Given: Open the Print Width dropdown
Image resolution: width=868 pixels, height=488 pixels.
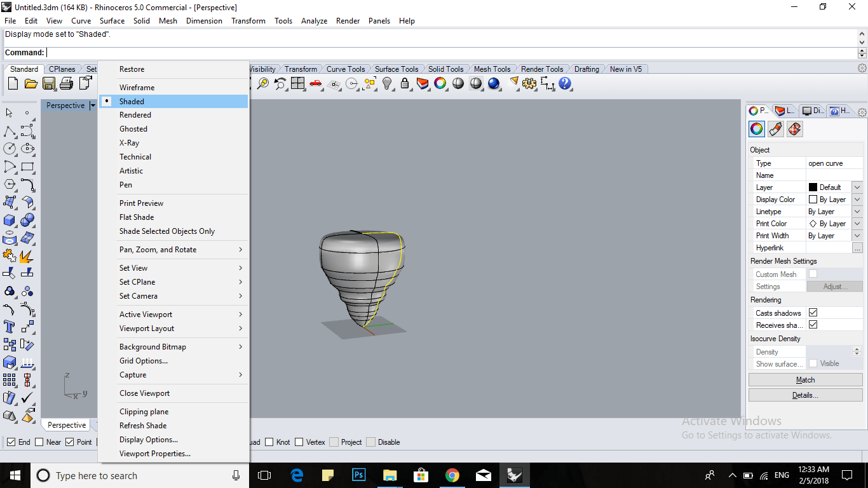Looking at the screenshot, I should (x=857, y=236).
